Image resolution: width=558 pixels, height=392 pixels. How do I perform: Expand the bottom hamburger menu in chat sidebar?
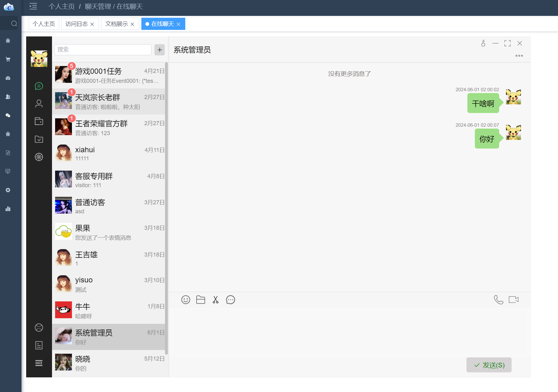click(x=39, y=363)
